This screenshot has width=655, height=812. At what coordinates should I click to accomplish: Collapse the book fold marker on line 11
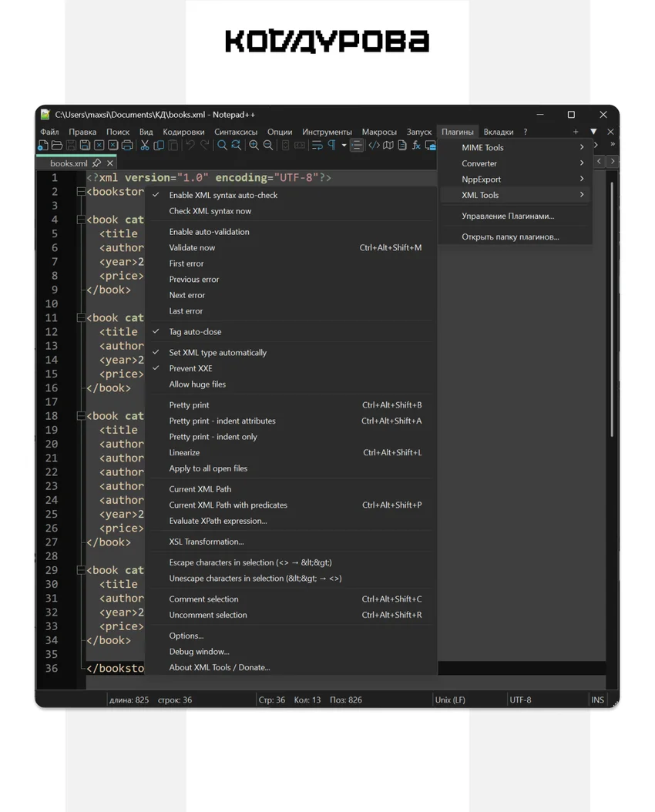[x=81, y=318]
